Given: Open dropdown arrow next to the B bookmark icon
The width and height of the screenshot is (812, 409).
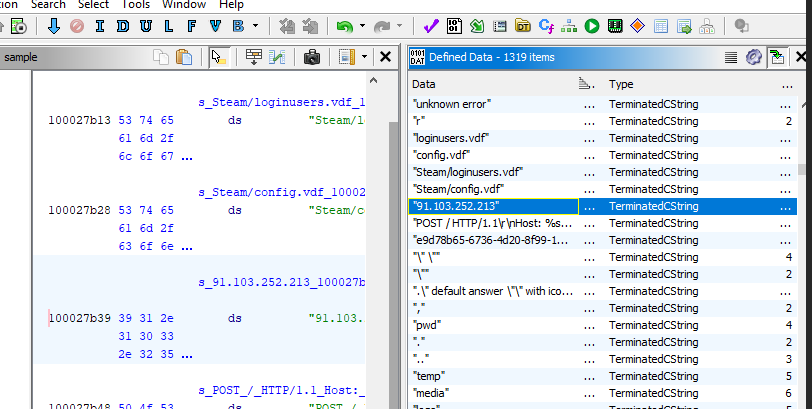Looking at the screenshot, I should pyautogui.click(x=256, y=25).
